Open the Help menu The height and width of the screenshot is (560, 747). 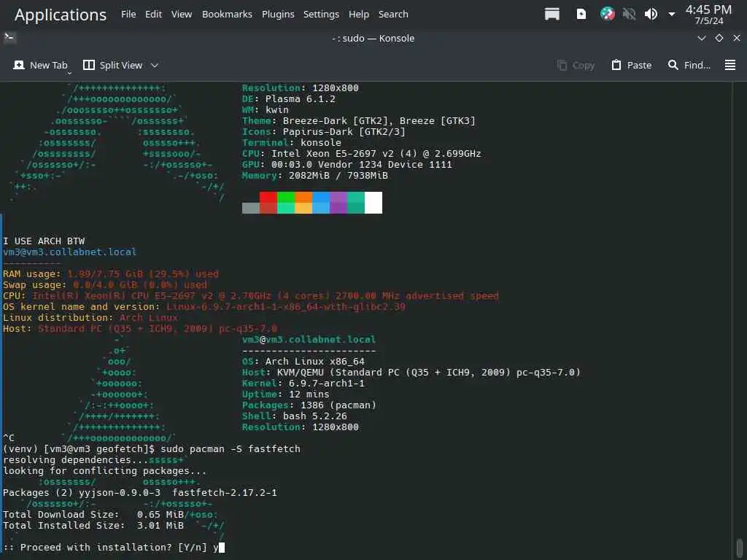[359, 15]
